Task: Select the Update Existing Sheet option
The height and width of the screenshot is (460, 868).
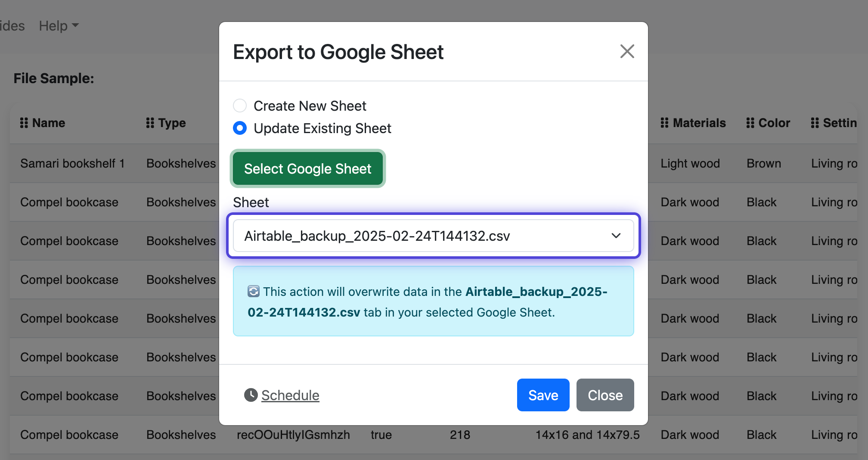Action: (240, 128)
